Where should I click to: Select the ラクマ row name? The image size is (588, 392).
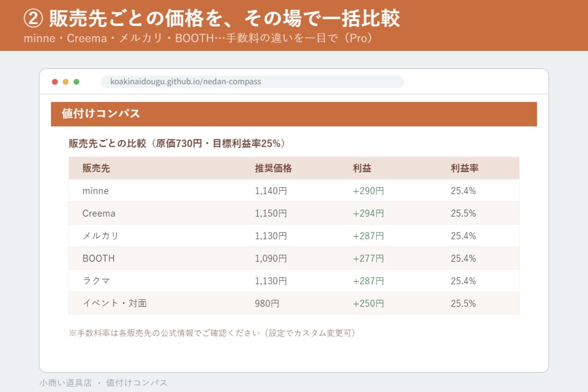tap(96, 281)
